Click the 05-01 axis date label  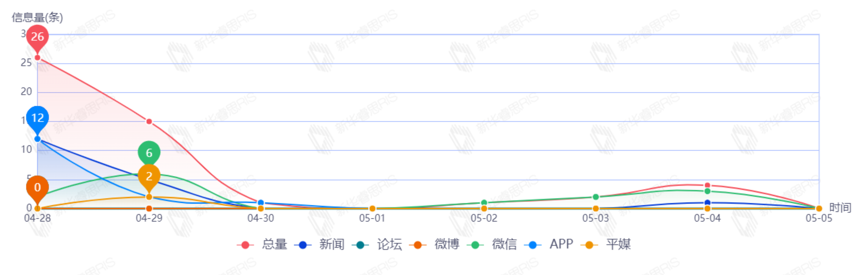click(372, 218)
